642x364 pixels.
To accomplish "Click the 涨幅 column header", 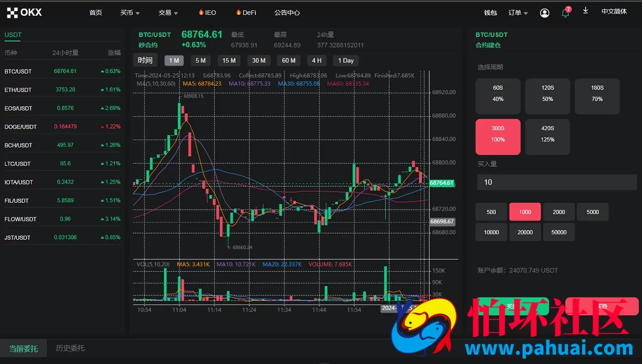I will 114,53.
